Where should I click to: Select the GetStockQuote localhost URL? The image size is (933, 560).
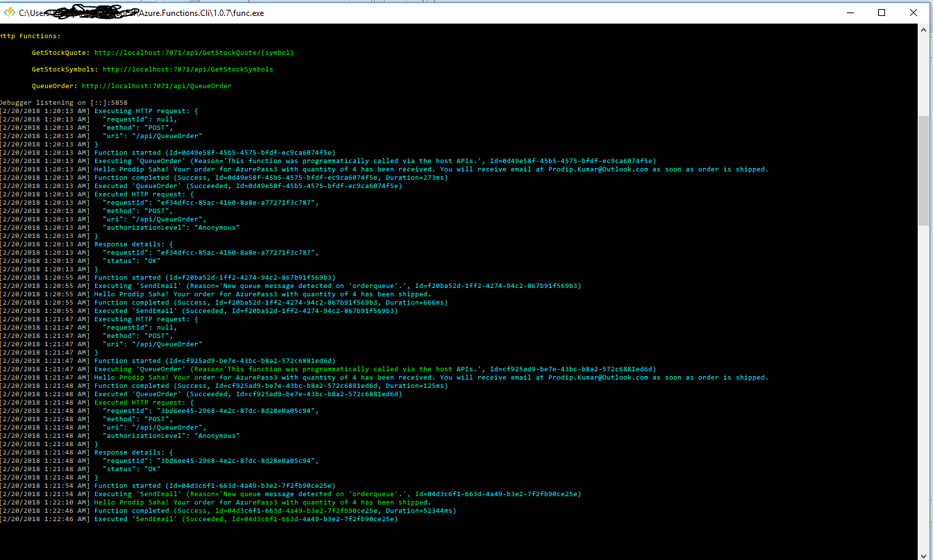coord(194,53)
